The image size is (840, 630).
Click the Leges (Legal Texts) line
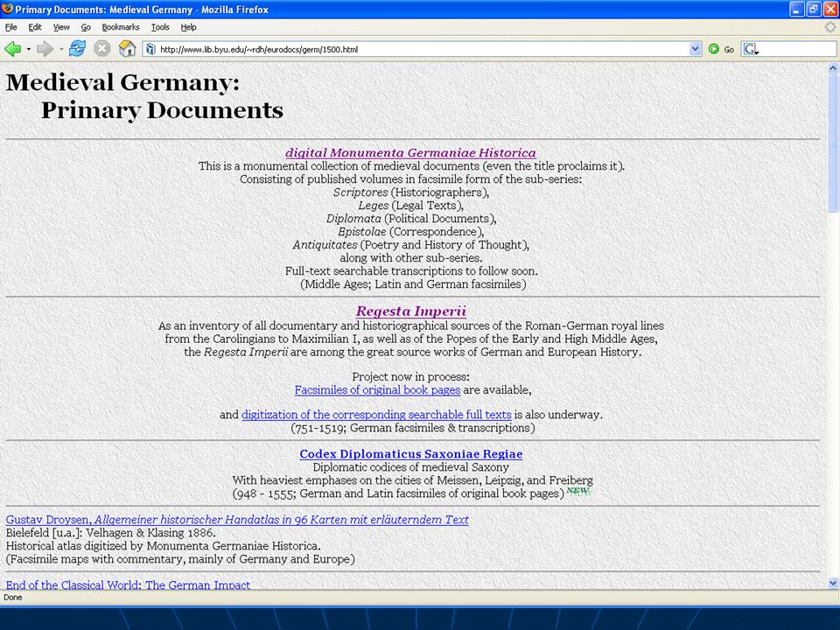click(411, 206)
